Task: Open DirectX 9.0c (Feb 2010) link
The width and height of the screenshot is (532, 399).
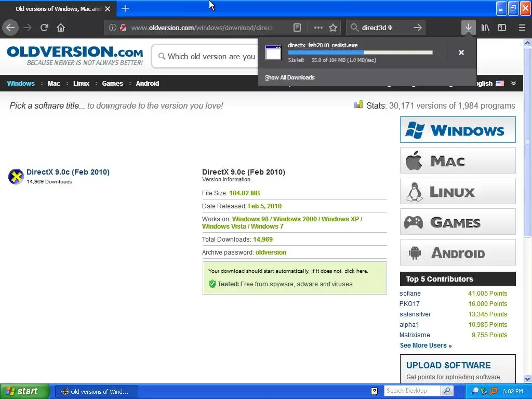Action: click(68, 172)
